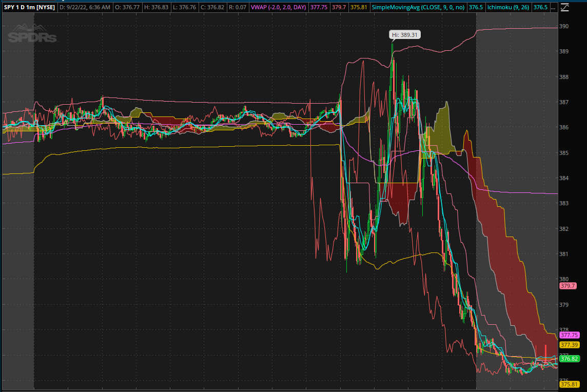Click the 381 price axis label
Viewport: 587px width, 392px height.
pos(564,254)
